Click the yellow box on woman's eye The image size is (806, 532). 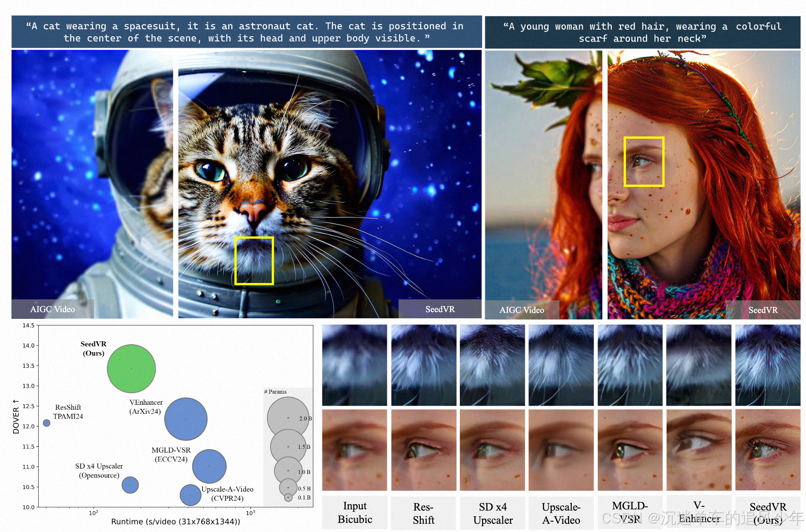[x=644, y=161]
